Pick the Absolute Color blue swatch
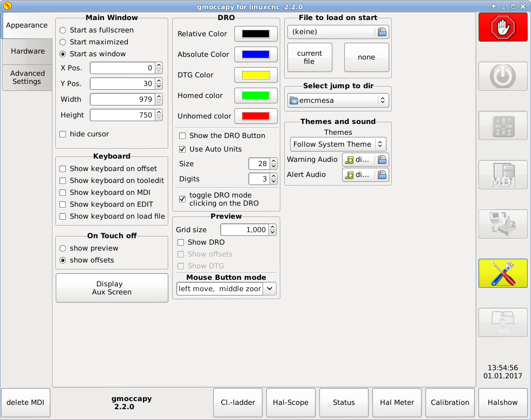531x420 pixels. point(256,55)
